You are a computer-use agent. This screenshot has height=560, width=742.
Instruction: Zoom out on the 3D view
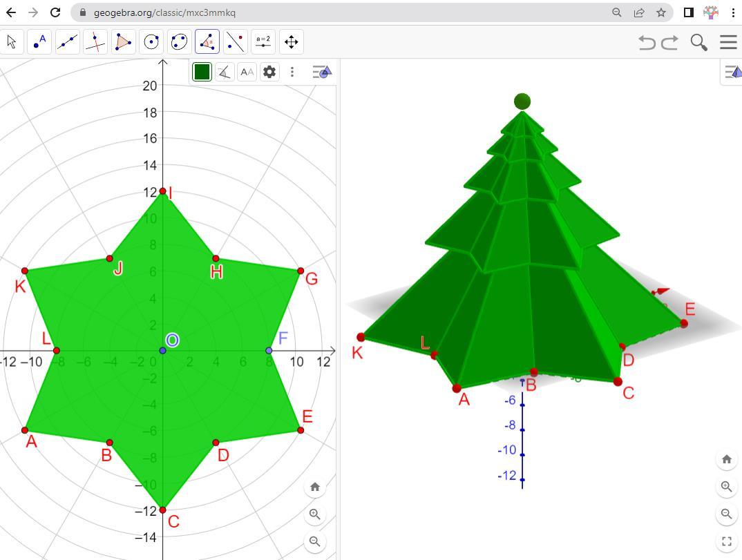(727, 514)
